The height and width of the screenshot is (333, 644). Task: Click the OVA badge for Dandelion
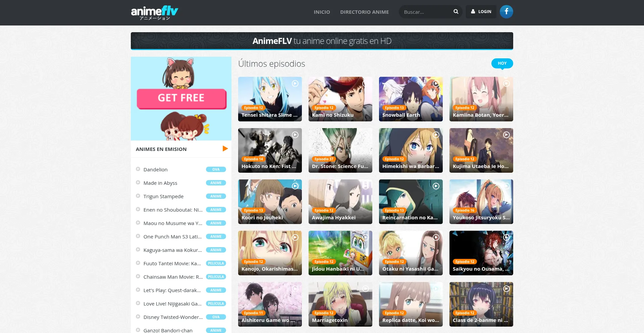[216, 169]
